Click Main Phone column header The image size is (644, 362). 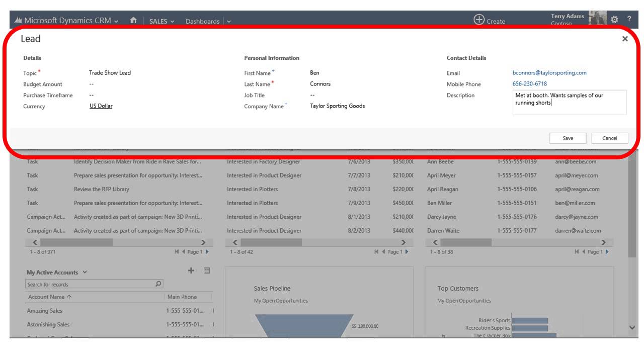coord(182,297)
